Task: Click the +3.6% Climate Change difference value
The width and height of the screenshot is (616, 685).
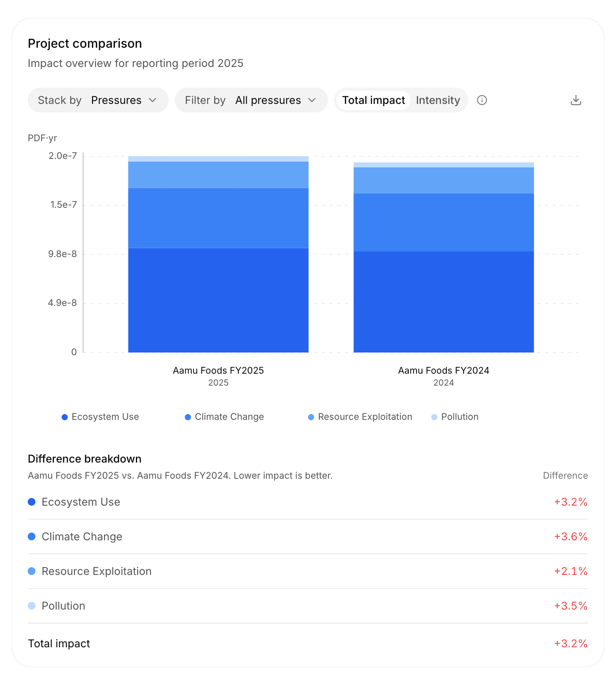Action: [571, 536]
